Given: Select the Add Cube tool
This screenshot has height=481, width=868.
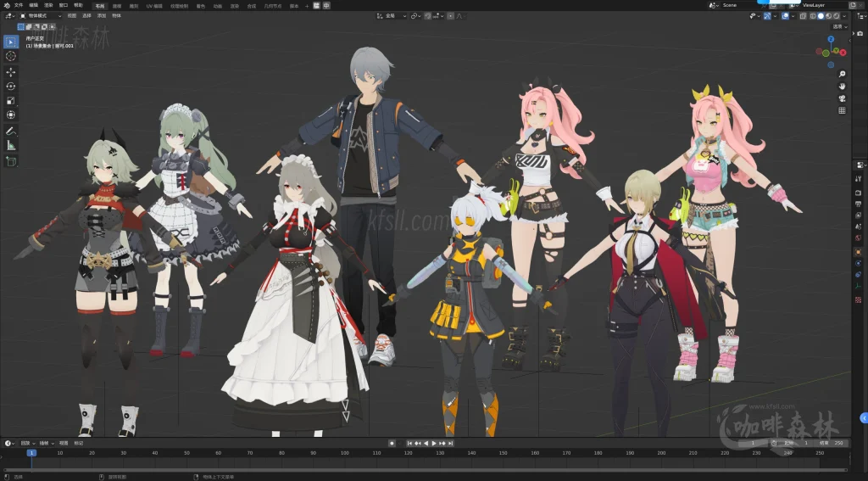Looking at the screenshot, I should (11, 161).
